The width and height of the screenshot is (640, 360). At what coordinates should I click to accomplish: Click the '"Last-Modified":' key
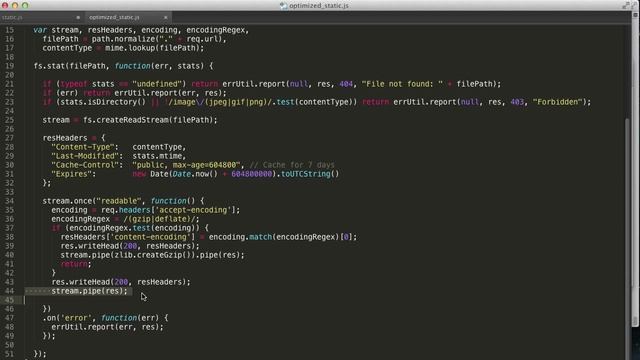[x=87, y=156]
